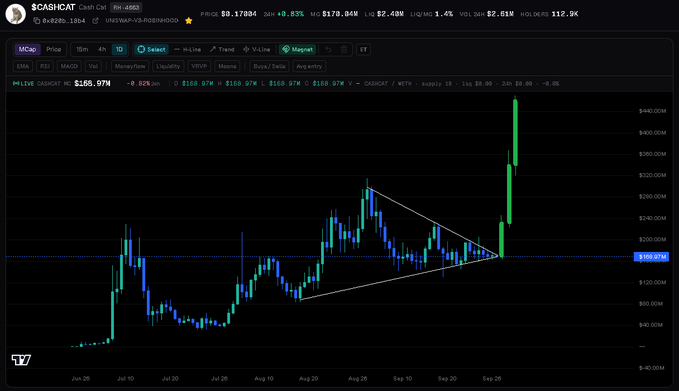Click the RH-4663 badge
This screenshot has width=679, height=391.
(126, 7)
